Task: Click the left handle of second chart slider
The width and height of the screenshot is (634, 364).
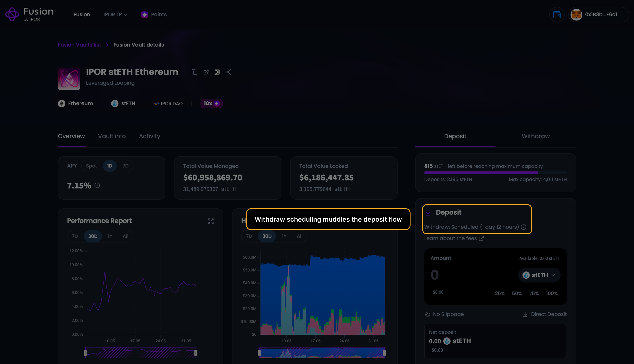Action: (x=260, y=353)
